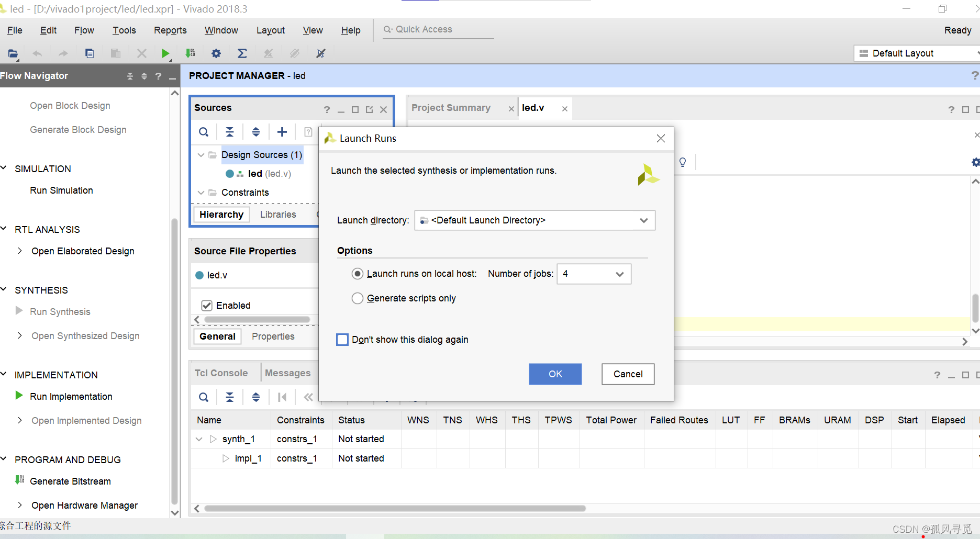
Task: Expand all in the Design Runs toolbar
Action: point(256,397)
